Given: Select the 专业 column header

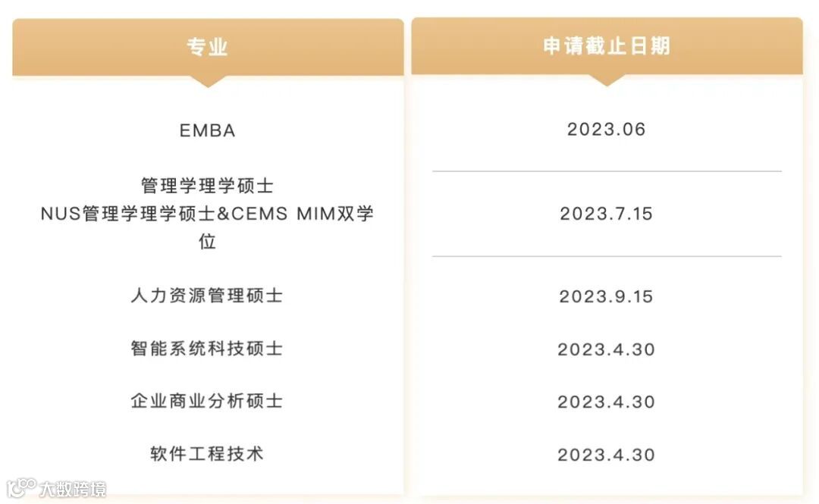Looking at the screenshot, I should (x=208, y=47).
